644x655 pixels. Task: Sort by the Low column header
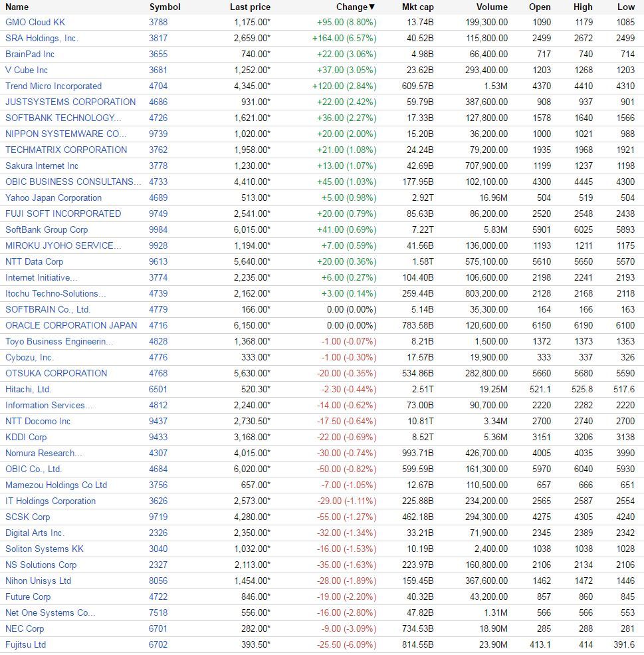coord(626,7)
